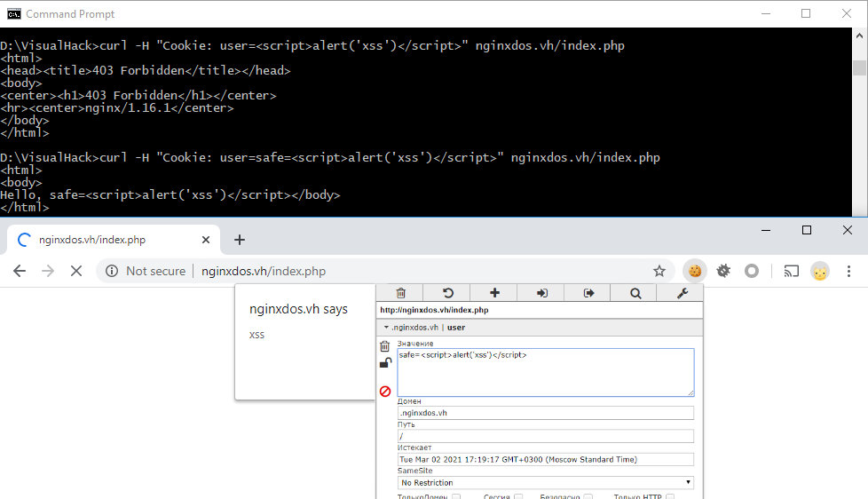Click the Not secure label
This screenshot has height=499, width=868.
155,271
